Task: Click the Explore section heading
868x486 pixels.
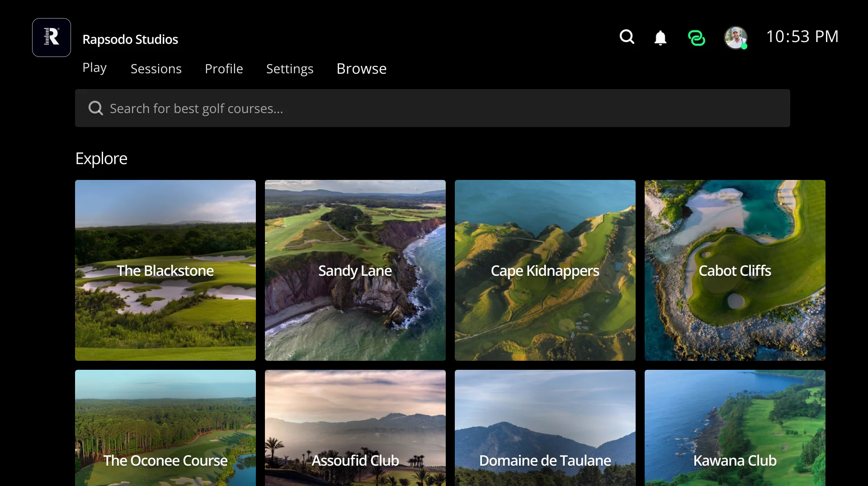Action: click(101, 159)
